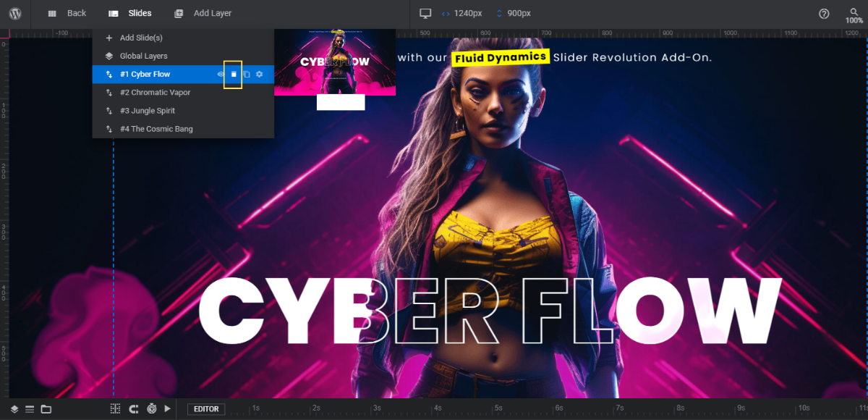Click the folder icon in the bottom bar
868x420 pixels.
click(46, 409)
